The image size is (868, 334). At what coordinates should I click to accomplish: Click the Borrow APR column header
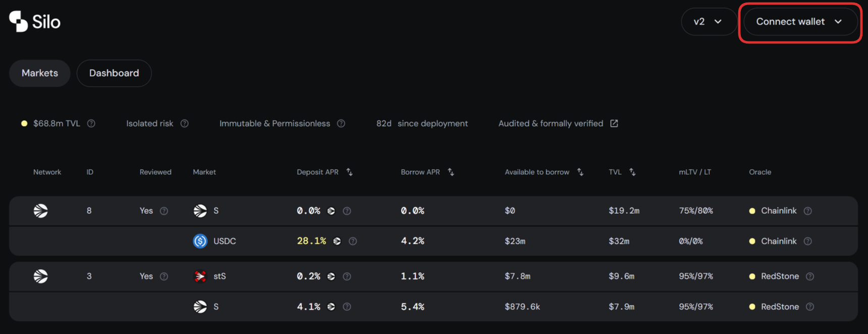click(420, 172)
